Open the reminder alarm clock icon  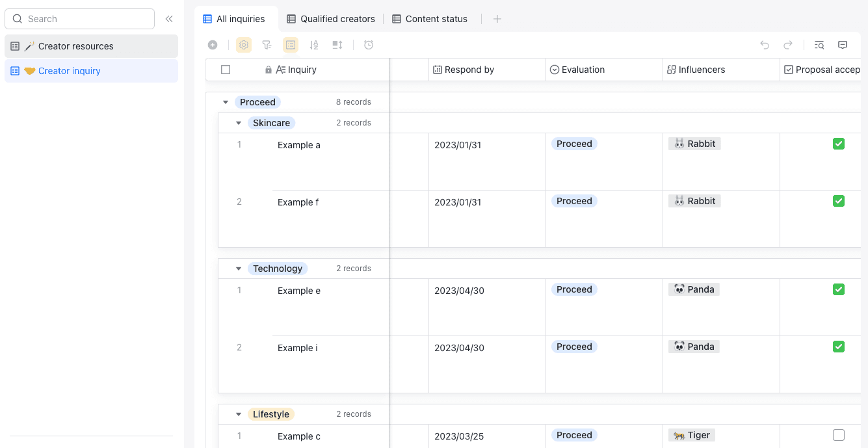click(369, 45)
